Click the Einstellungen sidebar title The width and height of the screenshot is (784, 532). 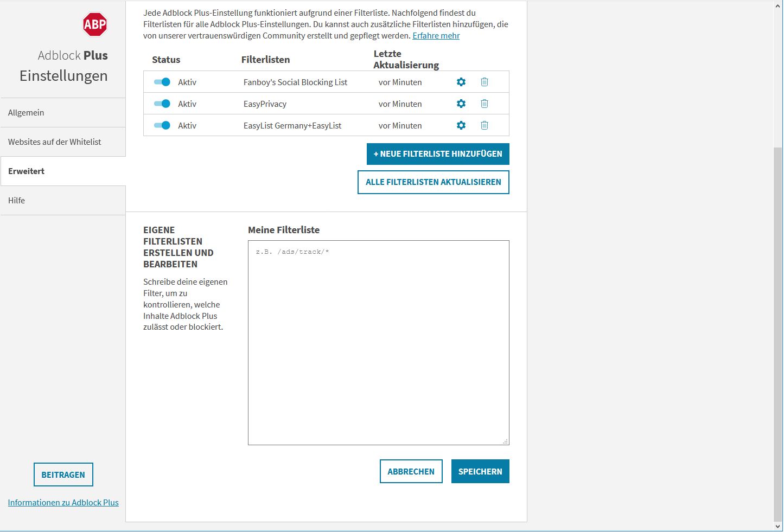63,75
